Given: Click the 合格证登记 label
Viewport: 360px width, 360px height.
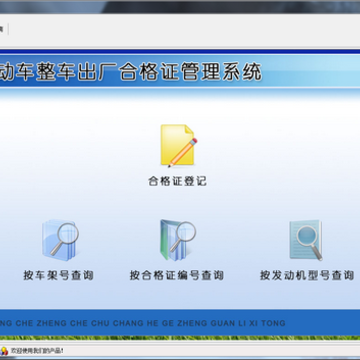Looking at the screenshot, I should coord(178,182).
